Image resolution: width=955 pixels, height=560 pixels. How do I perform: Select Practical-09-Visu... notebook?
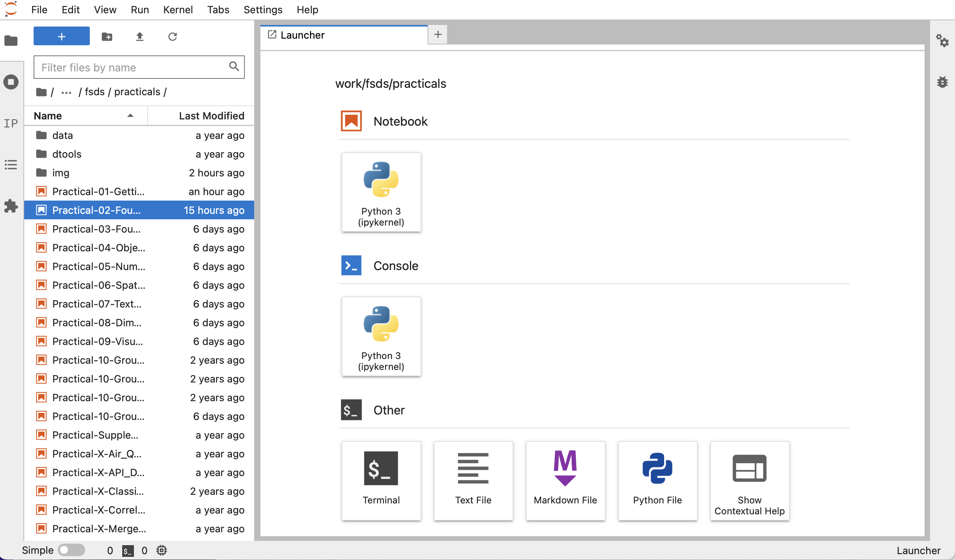[139, 341]
